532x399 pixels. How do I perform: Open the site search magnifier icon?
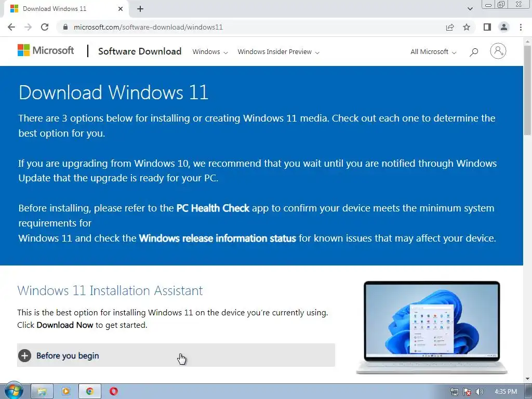(x=474, y=52)
